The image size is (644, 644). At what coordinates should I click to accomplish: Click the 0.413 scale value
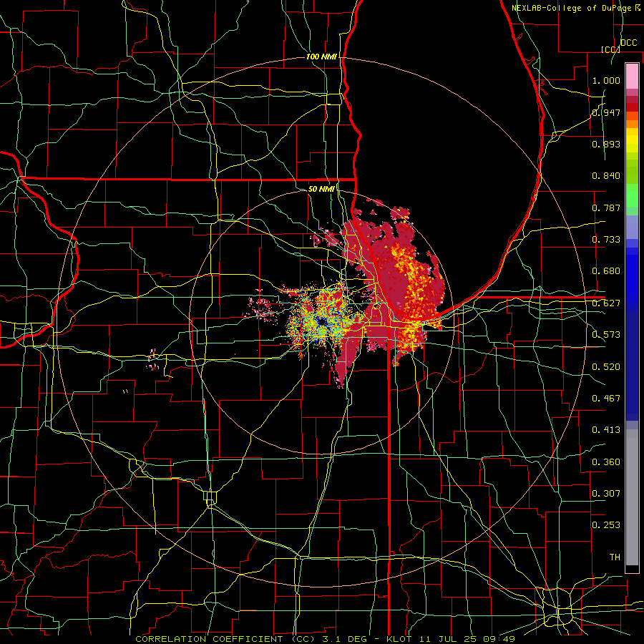point(606,430)
